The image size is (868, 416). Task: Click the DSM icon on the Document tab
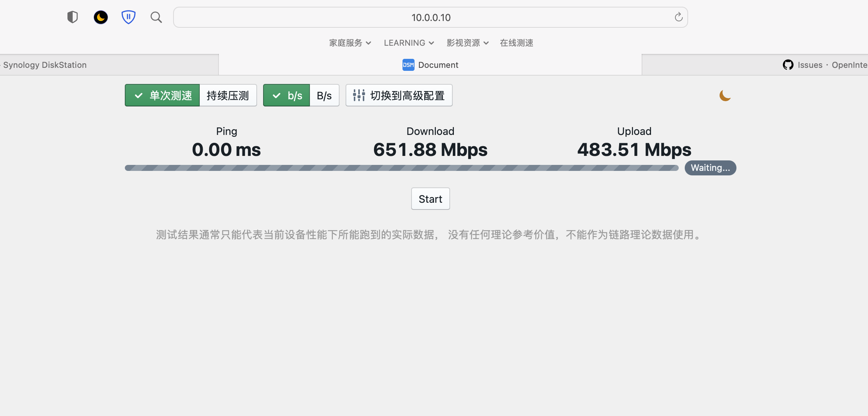pyautogui.click(x=408, y=64)
